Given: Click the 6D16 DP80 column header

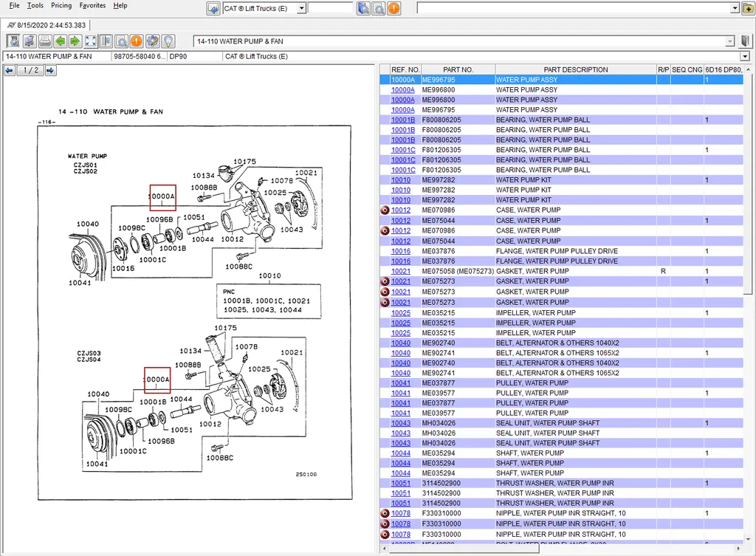Looking at the screenshot, I should point(724,69).
